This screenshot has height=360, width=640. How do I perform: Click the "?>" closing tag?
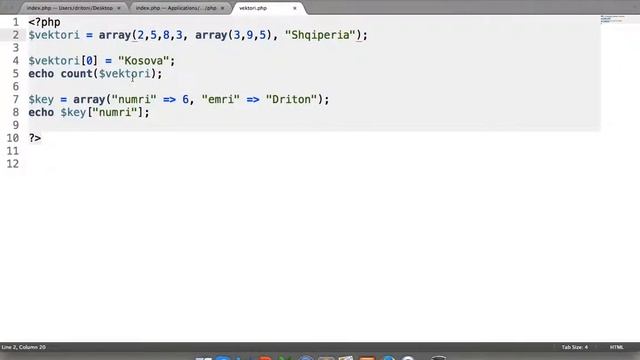[x=35, y=138]
